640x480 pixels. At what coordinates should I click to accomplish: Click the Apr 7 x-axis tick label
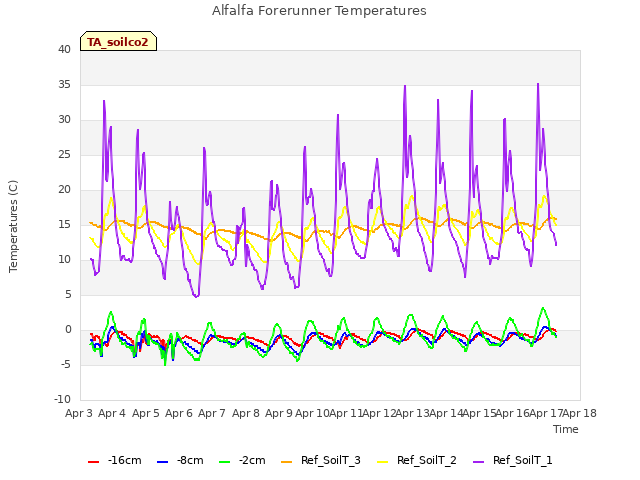212,413
